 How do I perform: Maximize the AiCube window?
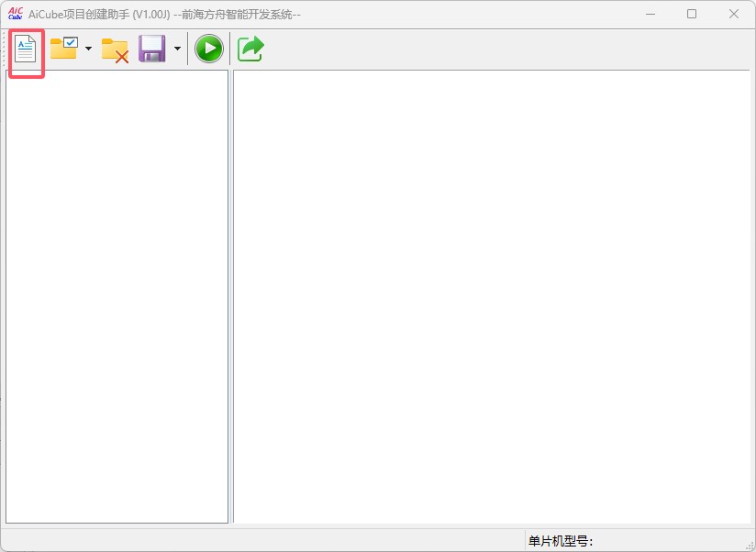[x=692, y=14]
